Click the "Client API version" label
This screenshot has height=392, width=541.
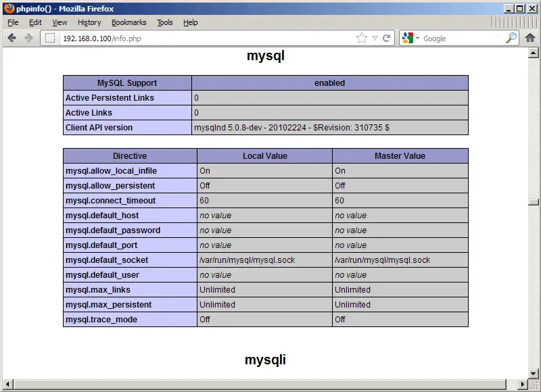point(99,128)
